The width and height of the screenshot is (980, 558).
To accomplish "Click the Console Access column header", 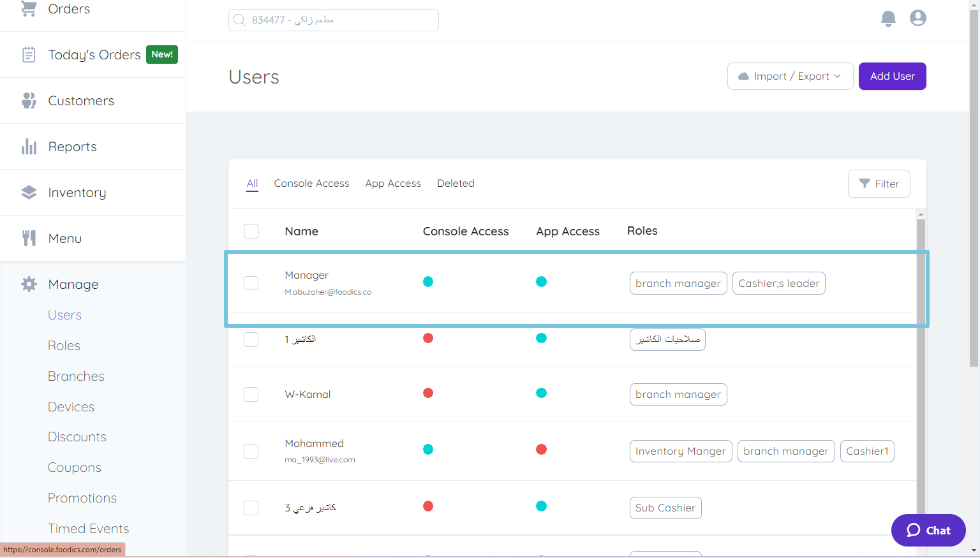I will [x=466, y=231].
